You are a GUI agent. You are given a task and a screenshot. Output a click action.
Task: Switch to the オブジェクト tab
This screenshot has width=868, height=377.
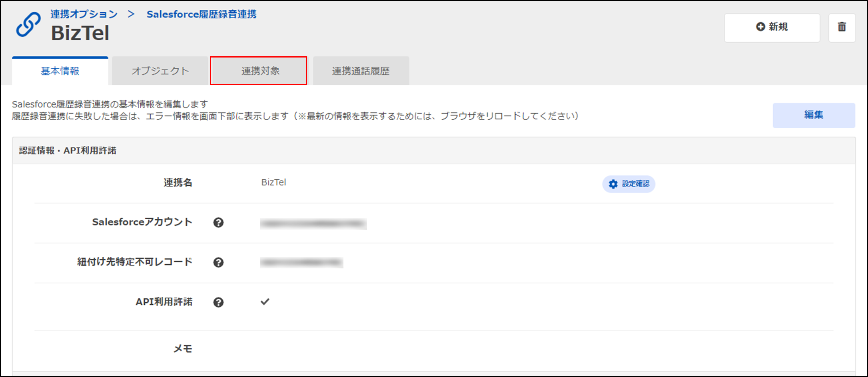[x=160, y=71]
